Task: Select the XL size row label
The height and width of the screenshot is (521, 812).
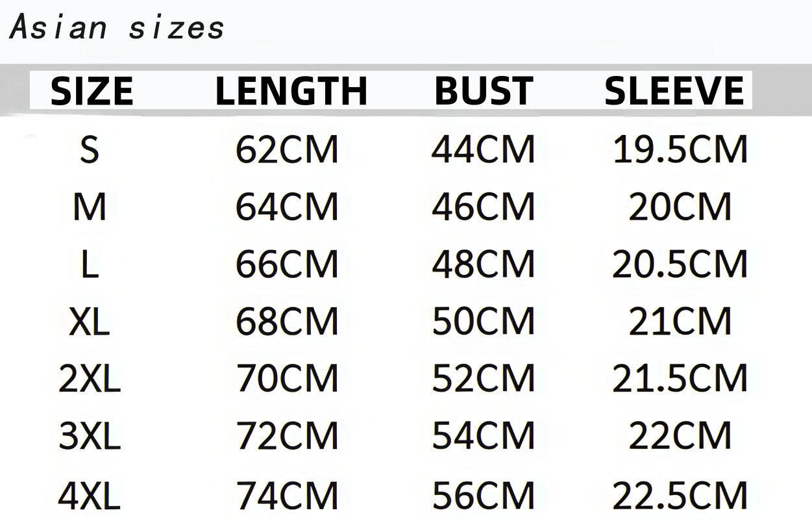Action: [x=90, y=322]
